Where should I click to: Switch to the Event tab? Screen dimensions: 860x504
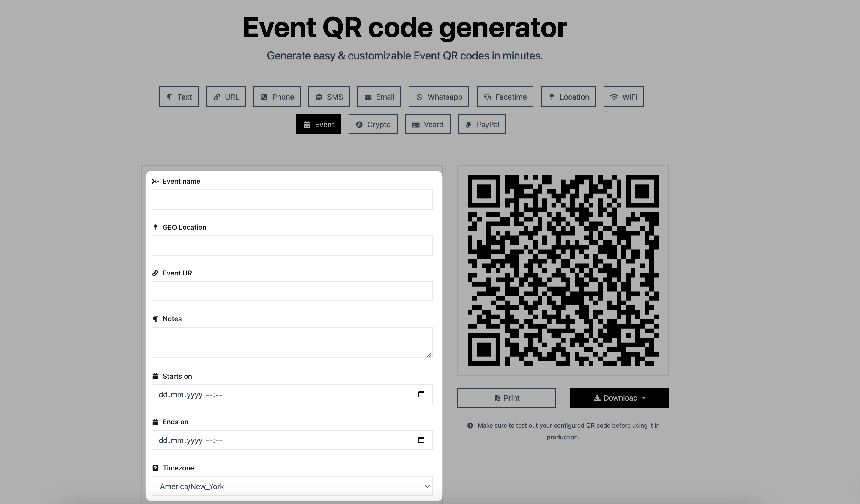click(319, 124)
